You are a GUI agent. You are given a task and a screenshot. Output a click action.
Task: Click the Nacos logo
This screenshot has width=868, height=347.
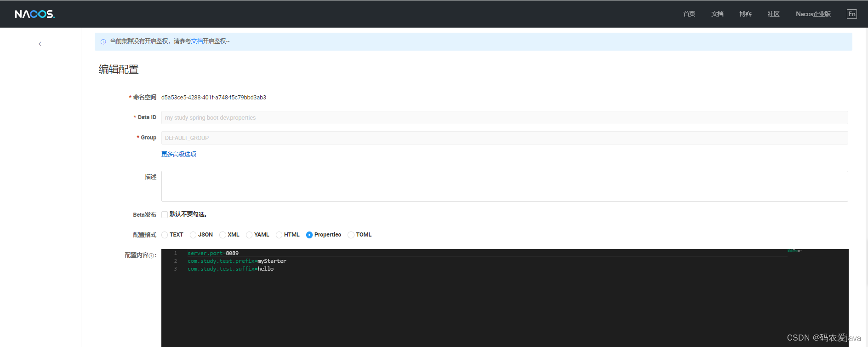35,14
